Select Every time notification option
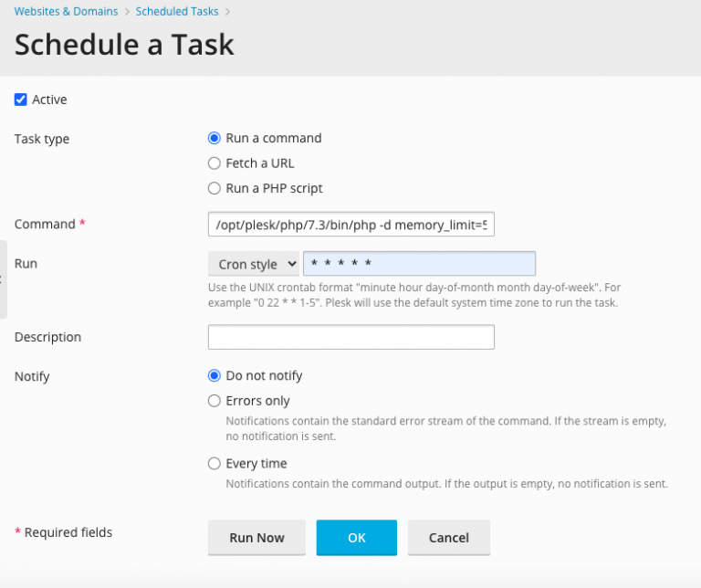Image resolution: width=701 pixels, height=588 pixels. 214,464
